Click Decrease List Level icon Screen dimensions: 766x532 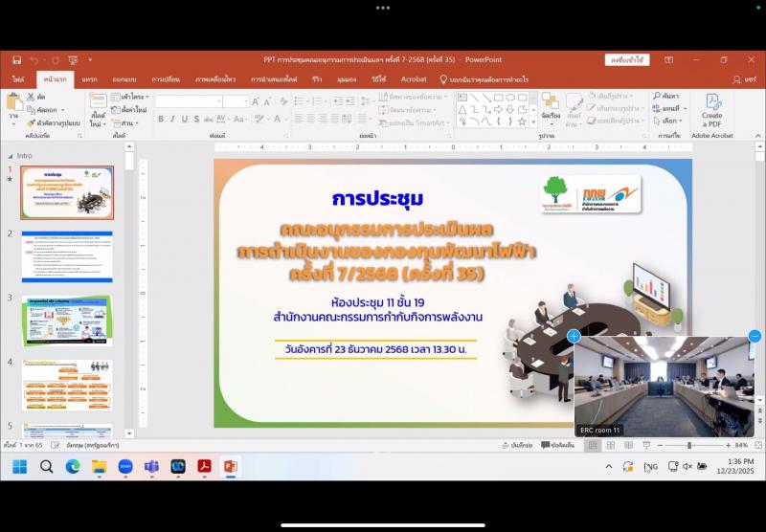(x=337, y=101)
